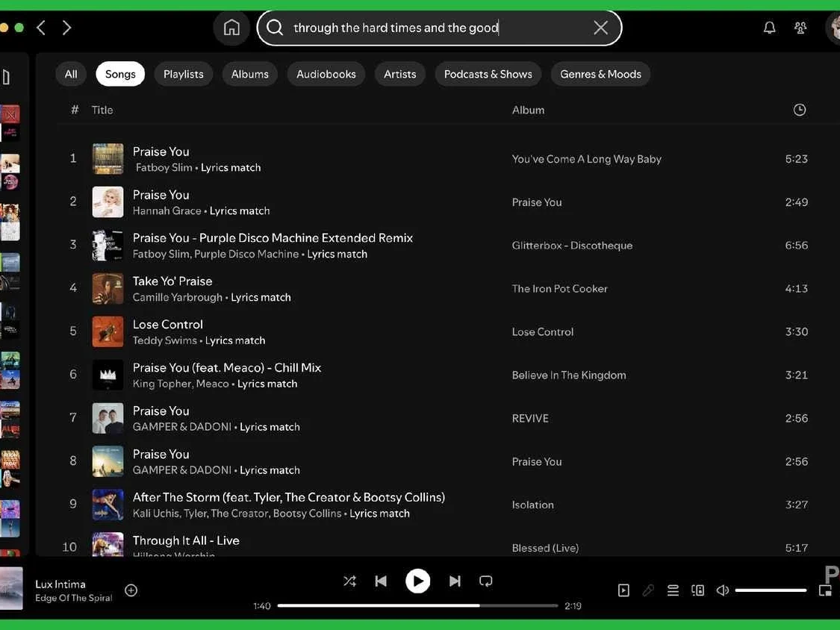Select Through It All - Live track
Screen dimensions: 840x630
[x=186, y=540]
